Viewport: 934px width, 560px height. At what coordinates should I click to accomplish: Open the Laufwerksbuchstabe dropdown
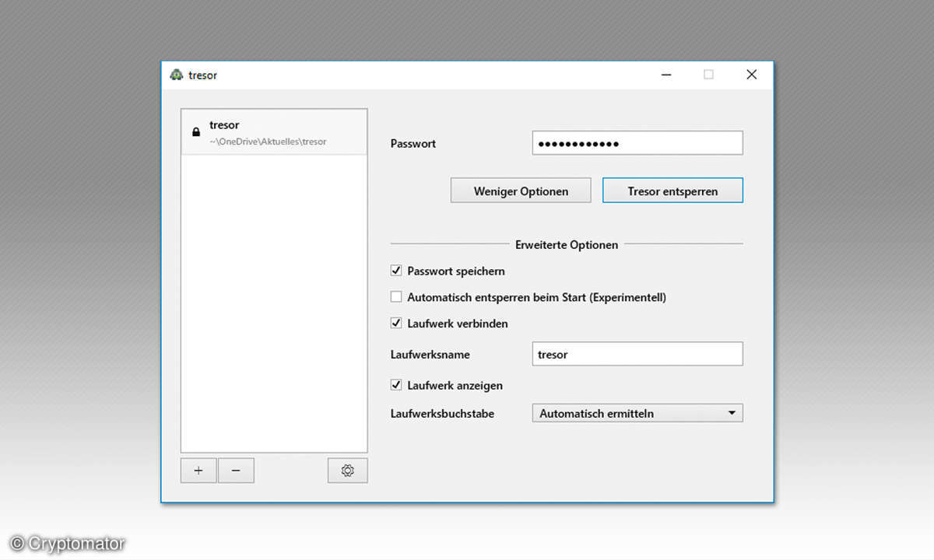point(637,413)
